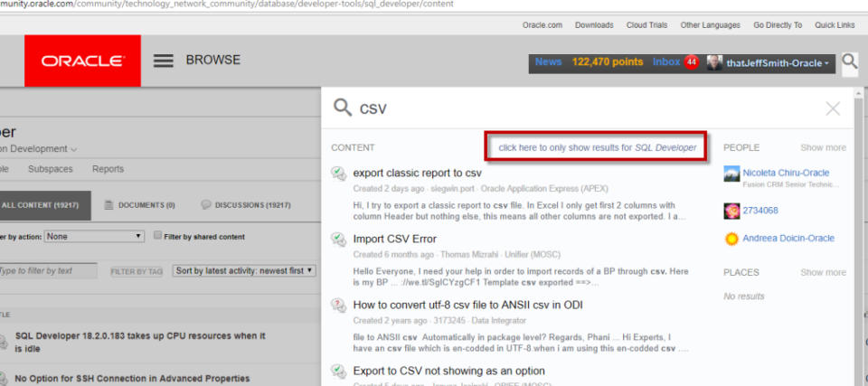Switch to the DISCUSSIONS (19217) tab
868x386 pixels.
click(x=246, y=205)
